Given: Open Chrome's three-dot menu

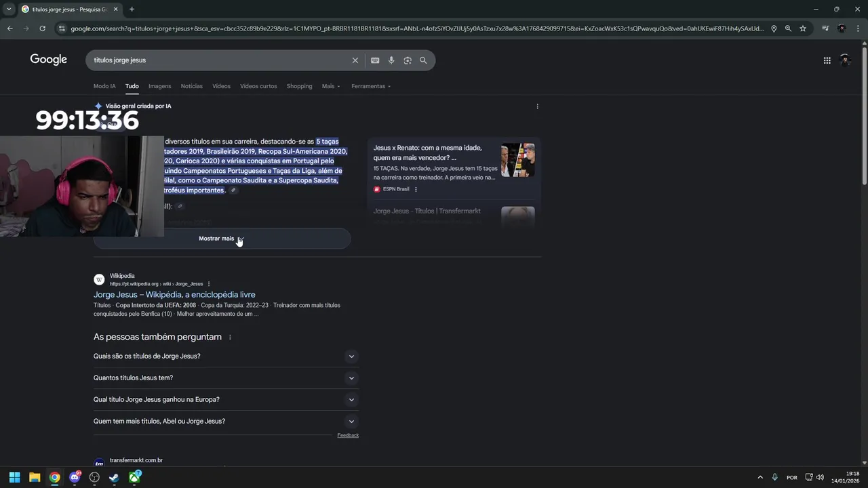Looking at the screenshot, I should click(x=857, y=28).
